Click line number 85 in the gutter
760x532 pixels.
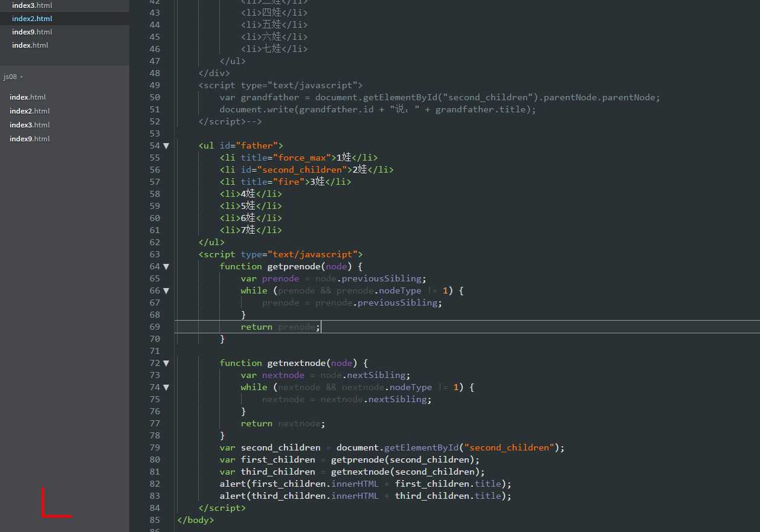pos(154,520)
